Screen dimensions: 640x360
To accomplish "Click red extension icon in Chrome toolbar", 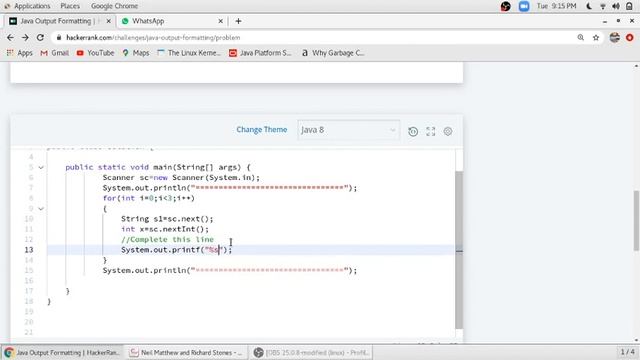I will click(630, 38).
